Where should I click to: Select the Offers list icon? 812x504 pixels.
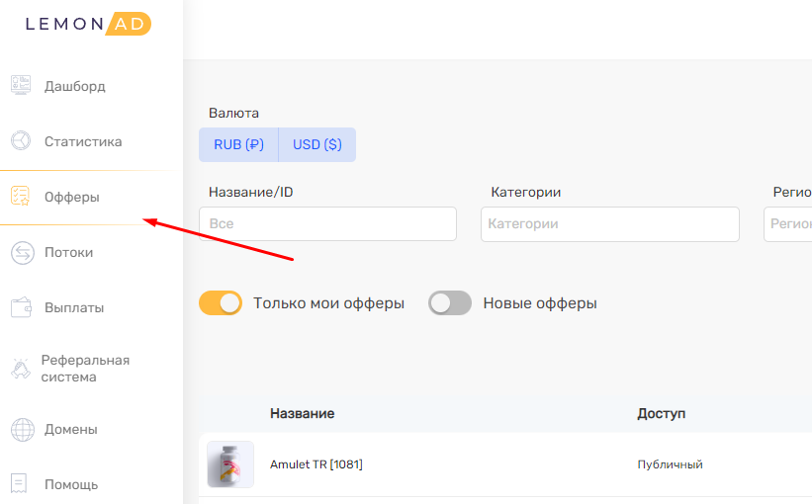pyautogui.click(x=21, y=197)
